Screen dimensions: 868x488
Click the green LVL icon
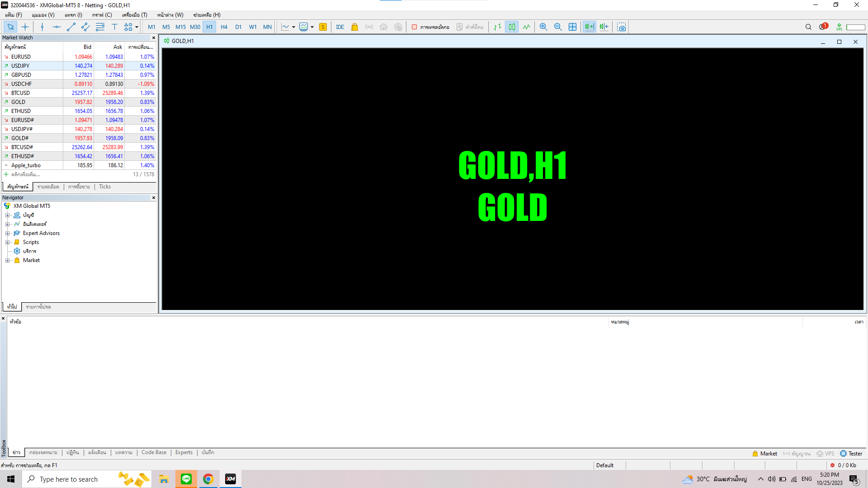(x=839, y=27)
